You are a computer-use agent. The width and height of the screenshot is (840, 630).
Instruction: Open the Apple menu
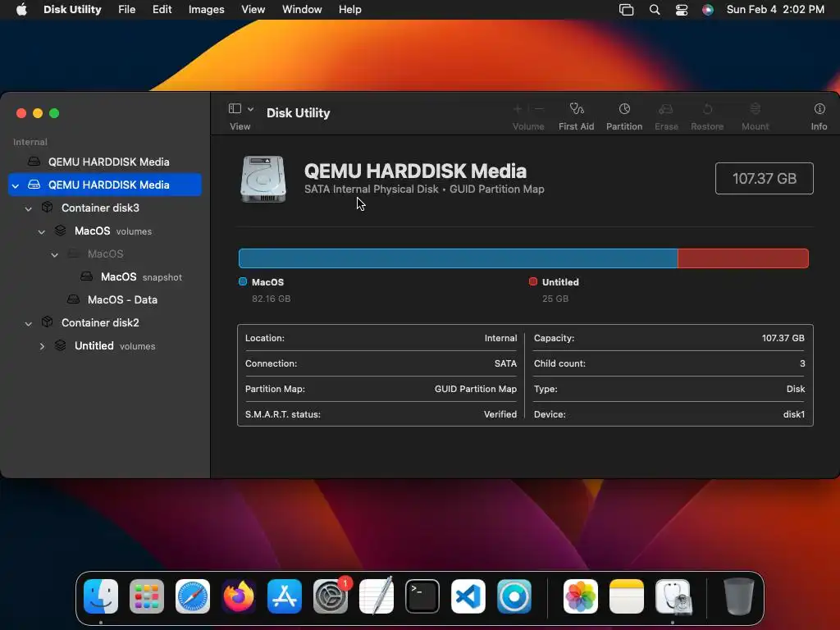[x=21, y=10]
